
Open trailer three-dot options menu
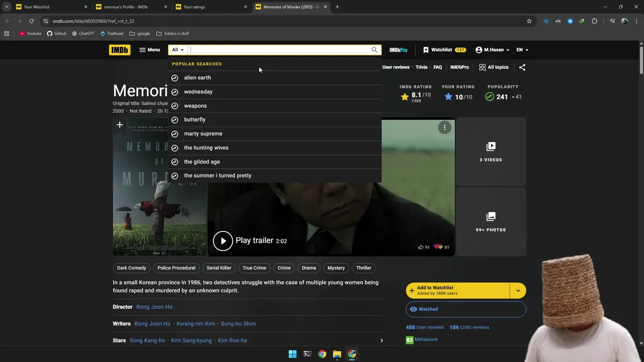pyautogui.click(x=445, y=128)
